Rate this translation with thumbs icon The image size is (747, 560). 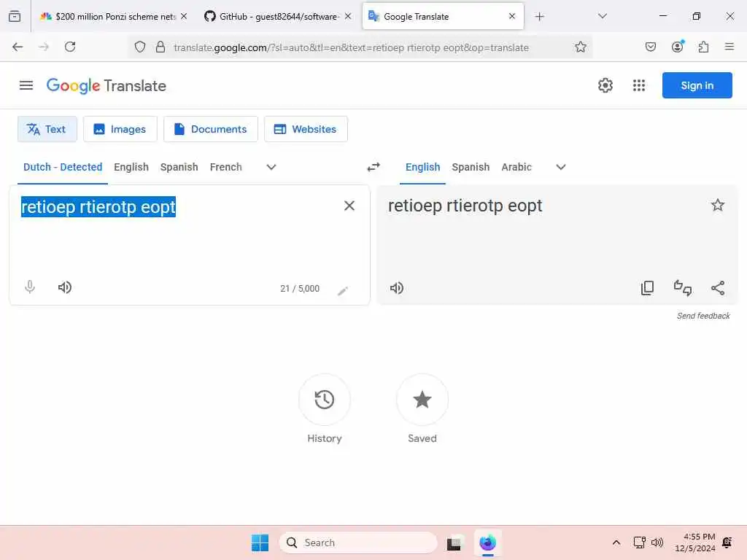pos(683,287)
